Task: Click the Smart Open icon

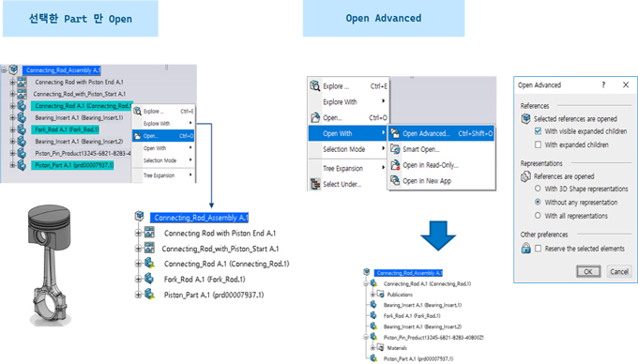Action: click(x=395, y=149)
